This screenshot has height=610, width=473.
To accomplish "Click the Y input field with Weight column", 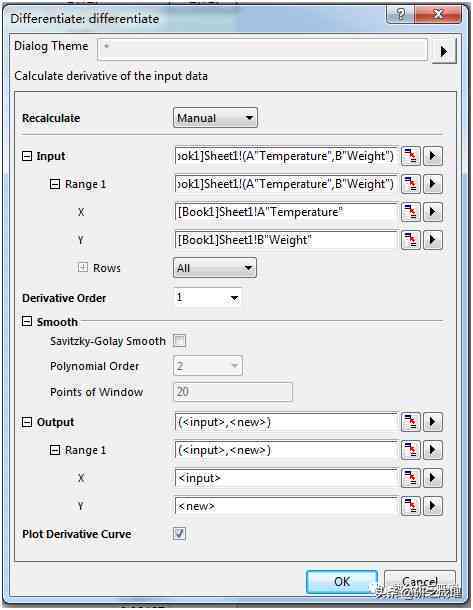I will (x=286, y=240).
